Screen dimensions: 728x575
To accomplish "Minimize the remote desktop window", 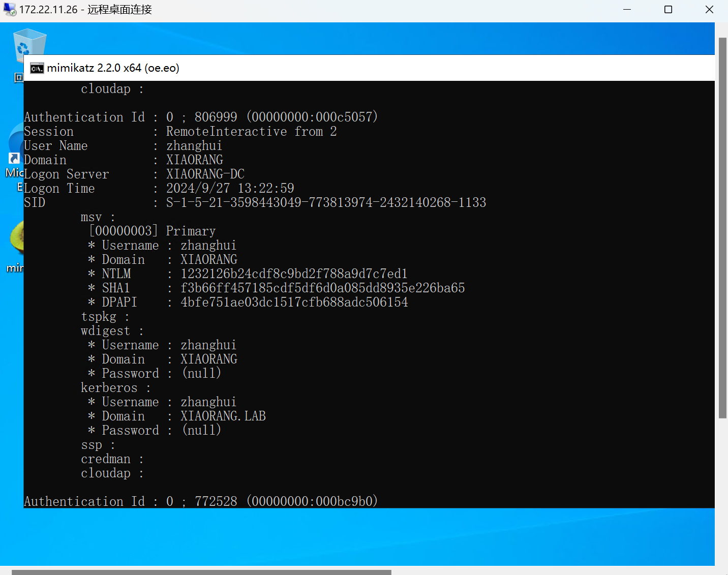I will click(627, 10).
